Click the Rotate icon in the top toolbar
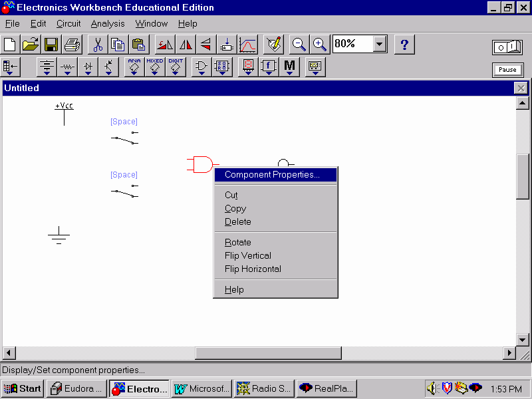This screenshot has height=399, width=532. pos(165,45)
